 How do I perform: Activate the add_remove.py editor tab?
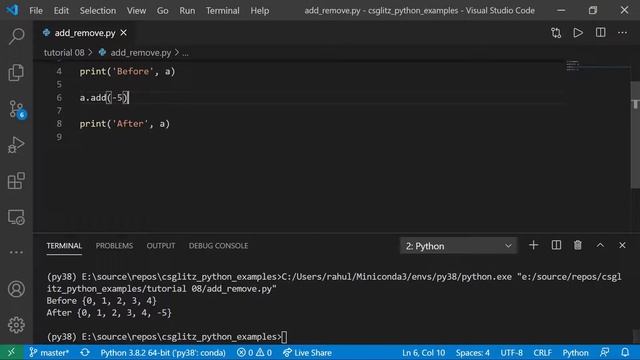tap(85, 33)
